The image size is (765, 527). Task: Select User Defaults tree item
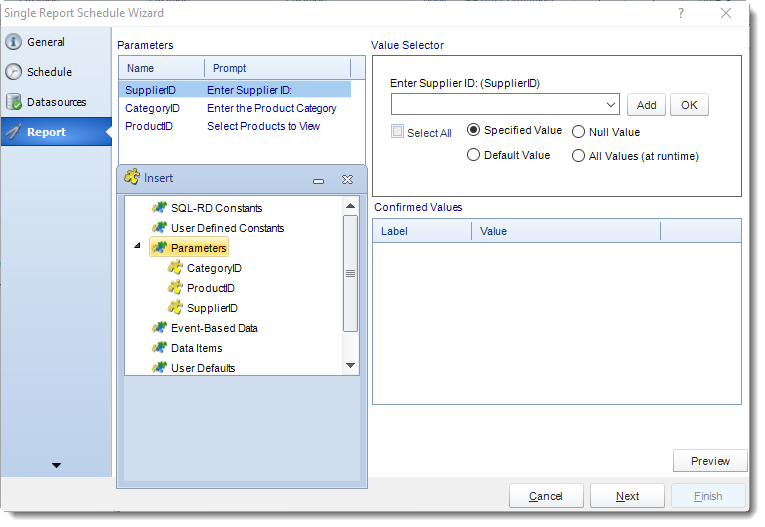tap(203, 368)
